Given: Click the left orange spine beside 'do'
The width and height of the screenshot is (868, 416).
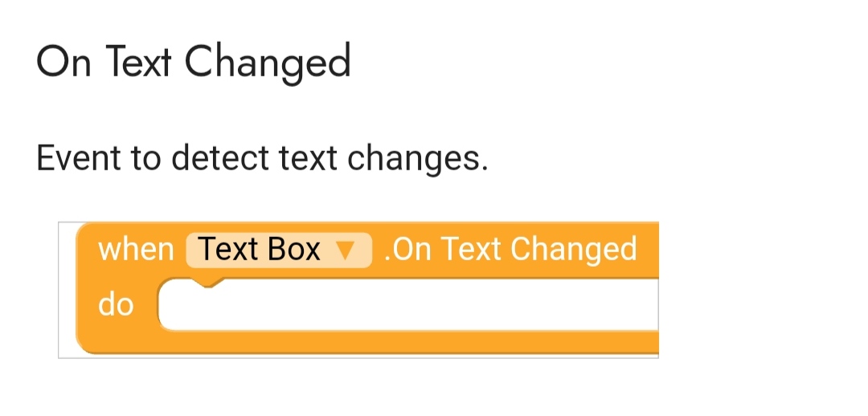Looking at the screenshot, I should (x=87, y=306).
